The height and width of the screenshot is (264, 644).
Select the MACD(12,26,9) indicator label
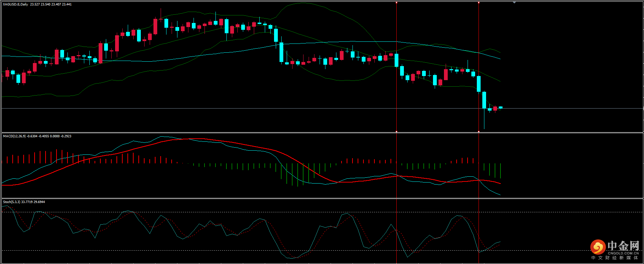[x=14, y=136]
